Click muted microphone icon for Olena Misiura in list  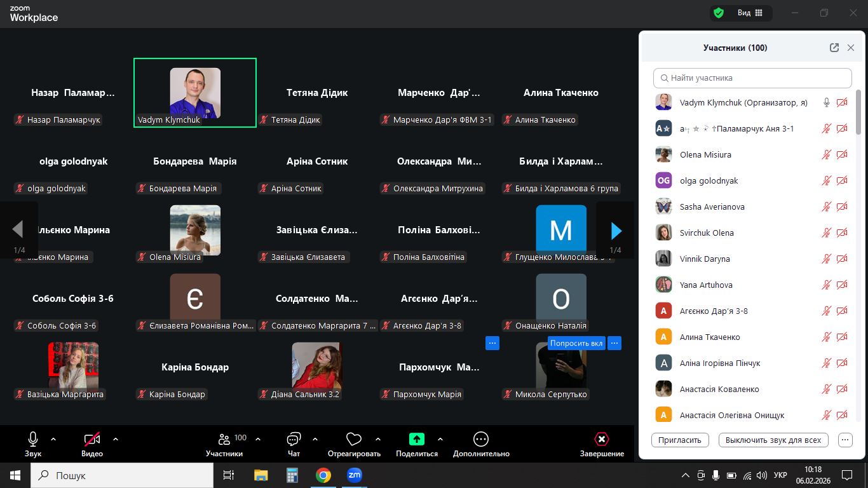pyautogui.click(x=827, y=154)
